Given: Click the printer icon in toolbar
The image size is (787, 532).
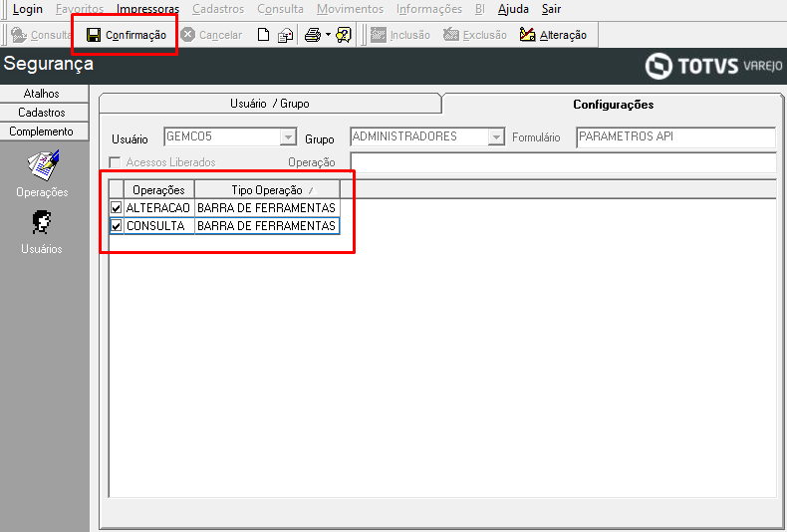Looking at the screenshot, I should pyautogui.click(x=313, y=35).
